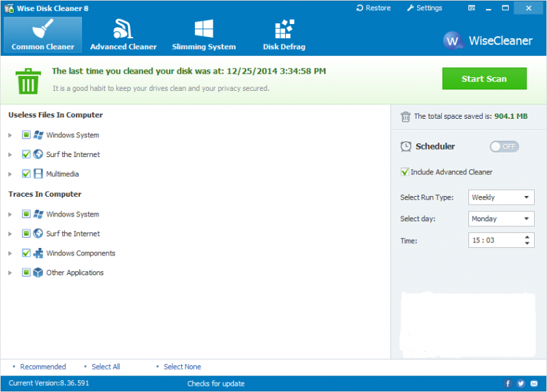
Task: Click the Other Applications row label
Action: coord(75,272)
